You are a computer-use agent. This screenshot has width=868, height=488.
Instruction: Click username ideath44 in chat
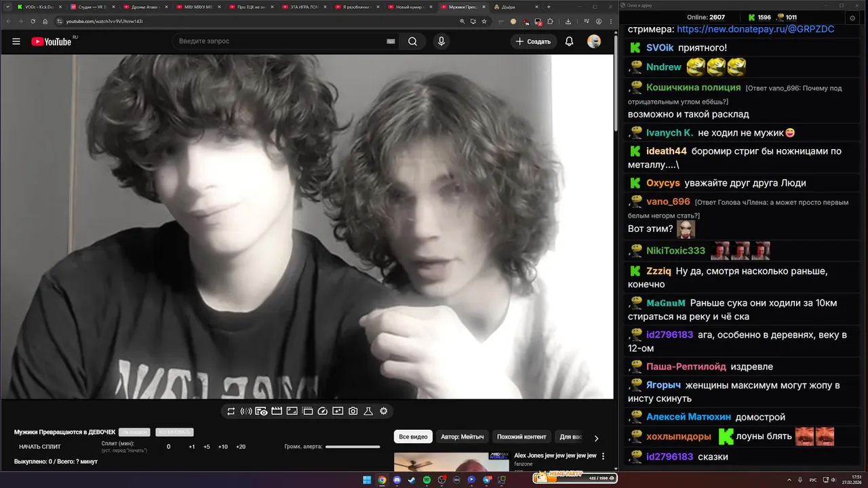click(x=667, y=151)
